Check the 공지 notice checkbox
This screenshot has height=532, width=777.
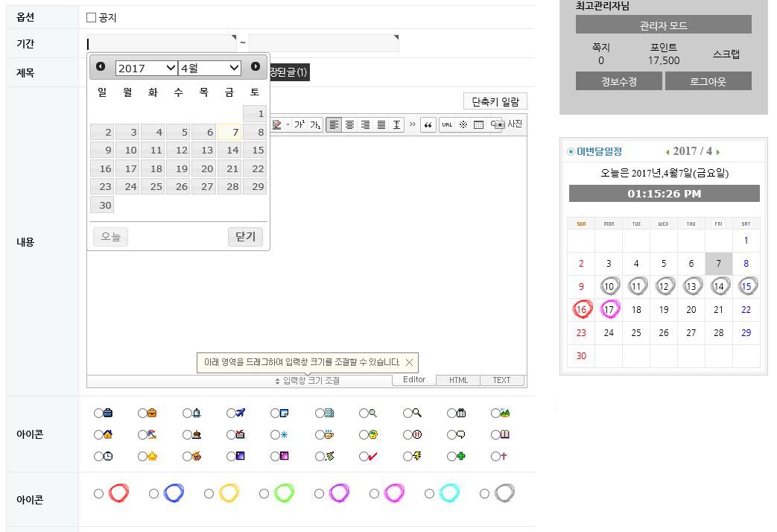92,18
